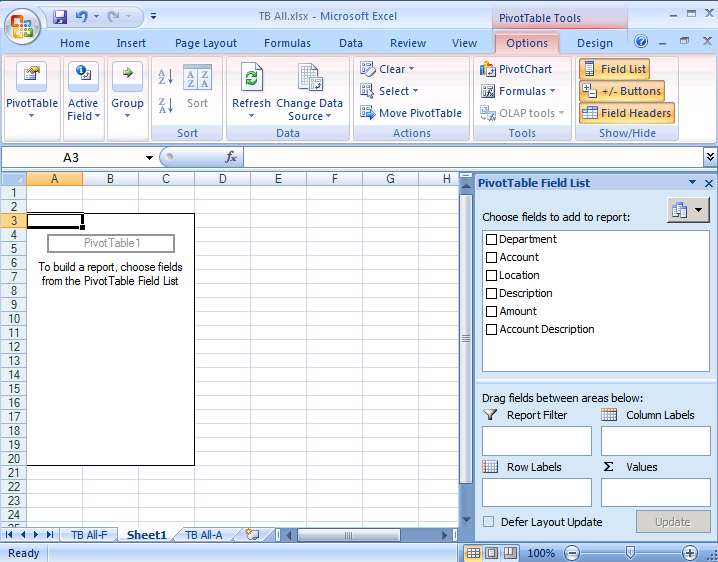Undo the last action
This screenshot has height=562, width=718.
pyautogui.click(x=82, y=17)
